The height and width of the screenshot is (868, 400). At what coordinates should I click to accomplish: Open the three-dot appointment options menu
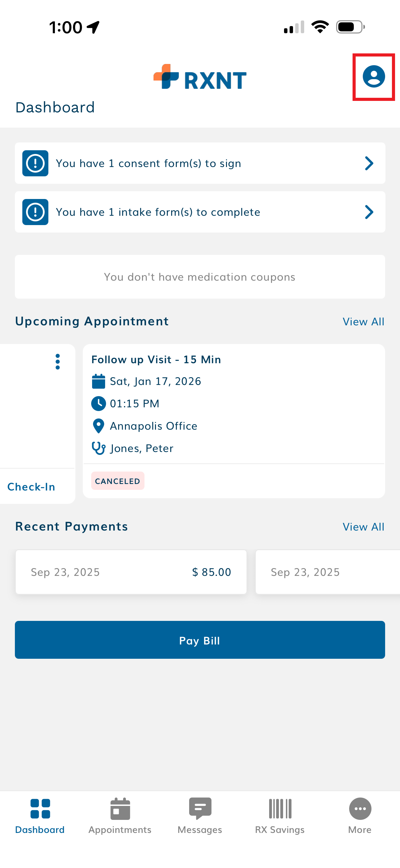tap(58, 362)
